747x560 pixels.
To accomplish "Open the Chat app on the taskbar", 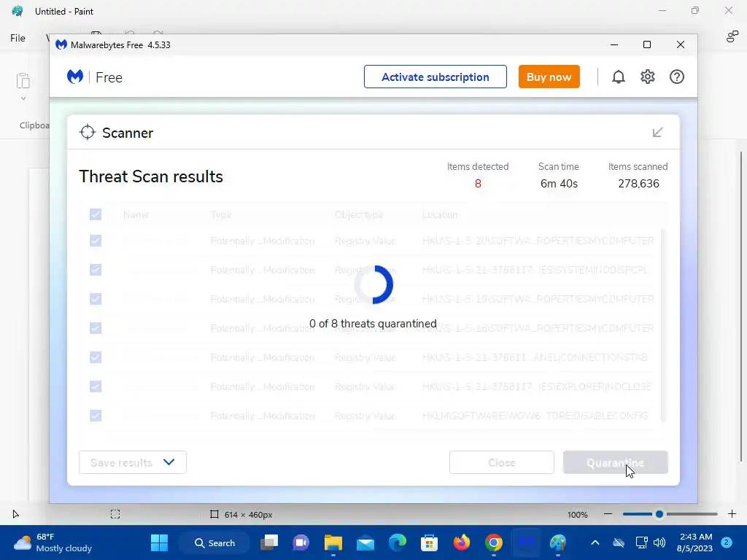I will [301, 542].
